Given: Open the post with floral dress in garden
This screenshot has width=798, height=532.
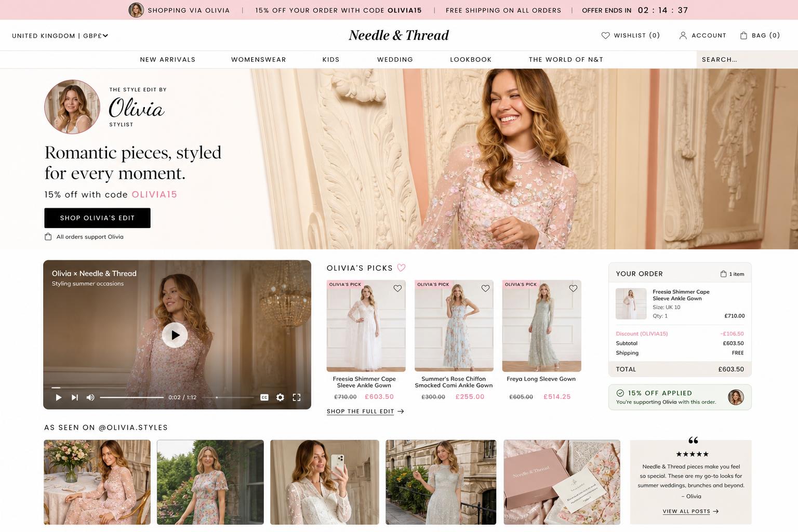Looking at the screenshot, I should pos(210,482).
